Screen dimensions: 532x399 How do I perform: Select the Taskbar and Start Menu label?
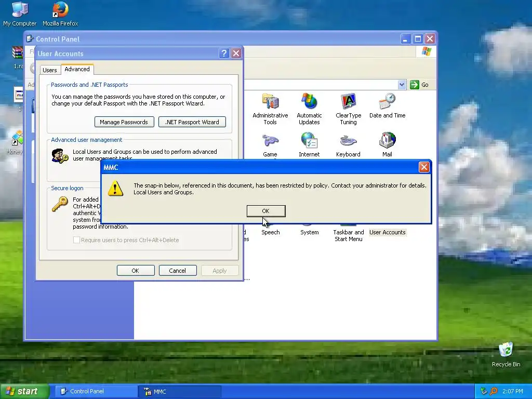click(x=349, y=235)
